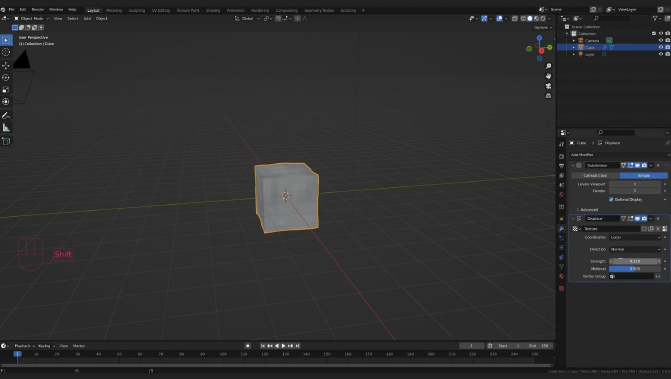671x379 pixels.
Task: Toggle Displace modifier render camera icon
Action: pos(644,219)
